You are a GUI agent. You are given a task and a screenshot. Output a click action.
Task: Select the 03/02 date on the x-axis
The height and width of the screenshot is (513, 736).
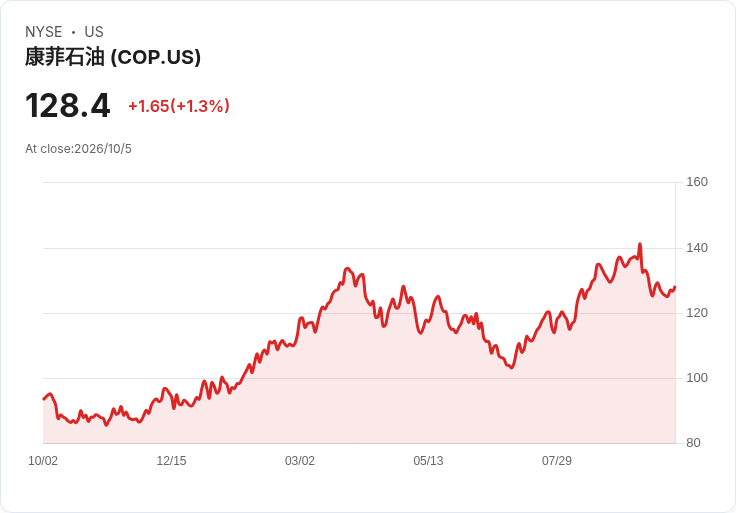[x=300, y=460]
